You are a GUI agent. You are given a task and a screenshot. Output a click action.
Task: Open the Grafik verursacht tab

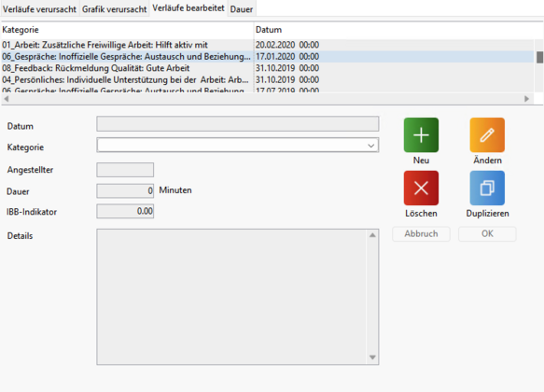click(x=114, y=9)
